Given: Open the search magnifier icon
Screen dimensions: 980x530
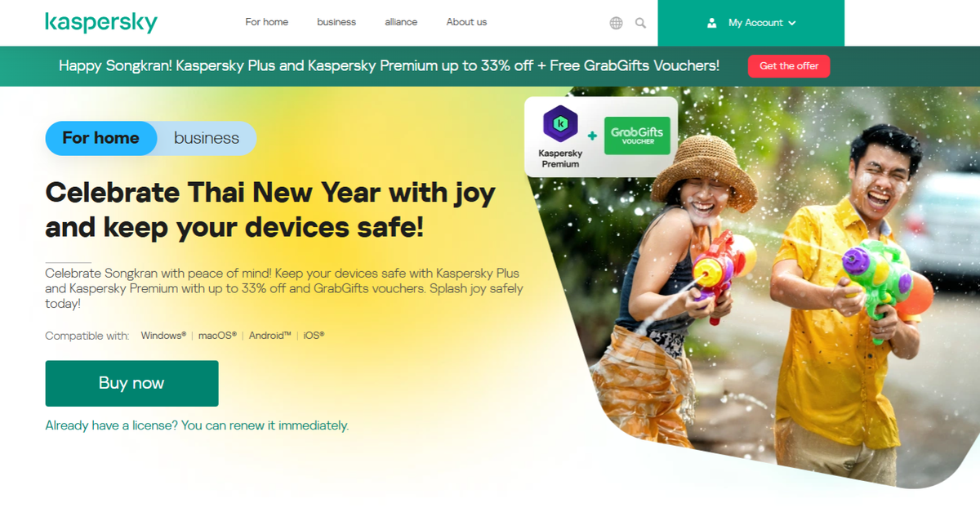Looking at the screenshot, I should point(641,23).
